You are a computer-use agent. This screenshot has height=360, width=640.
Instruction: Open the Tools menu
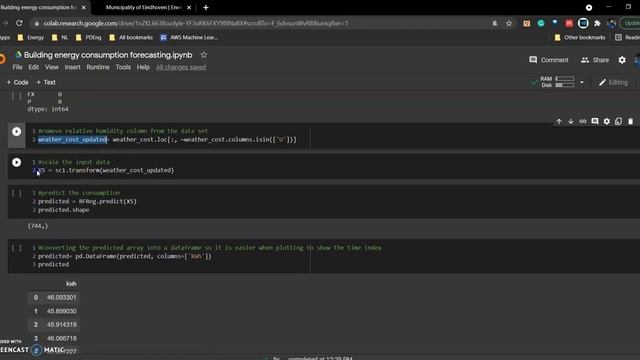pos(123,67)
